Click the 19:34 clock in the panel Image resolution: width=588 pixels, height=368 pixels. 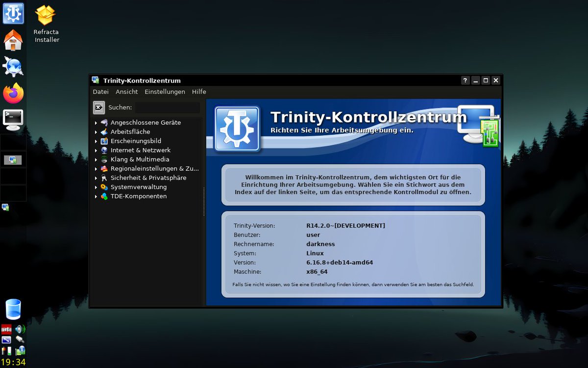point(13,363)
